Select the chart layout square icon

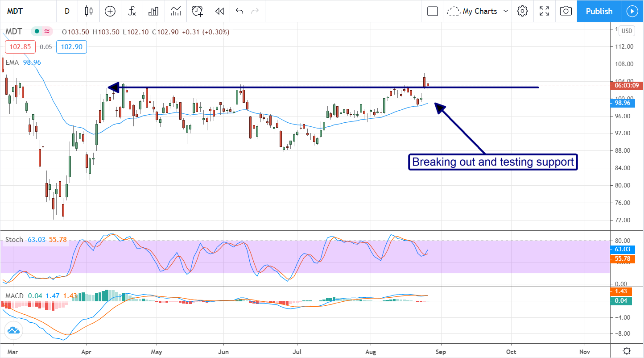(432, 11)
